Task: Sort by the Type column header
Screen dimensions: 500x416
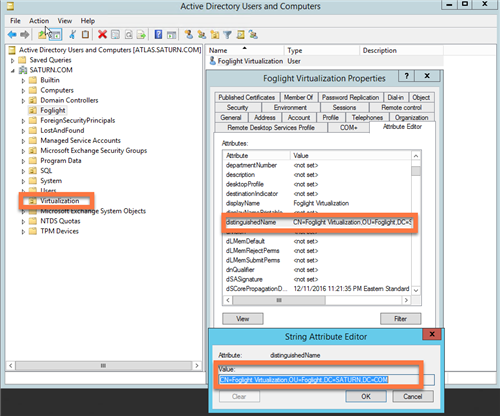Action: [322, 50]
